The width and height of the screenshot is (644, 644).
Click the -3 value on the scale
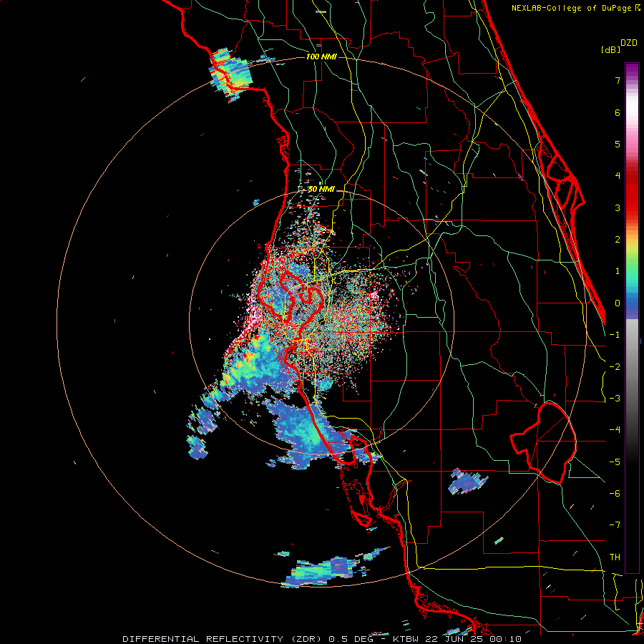tap(615, 399)
